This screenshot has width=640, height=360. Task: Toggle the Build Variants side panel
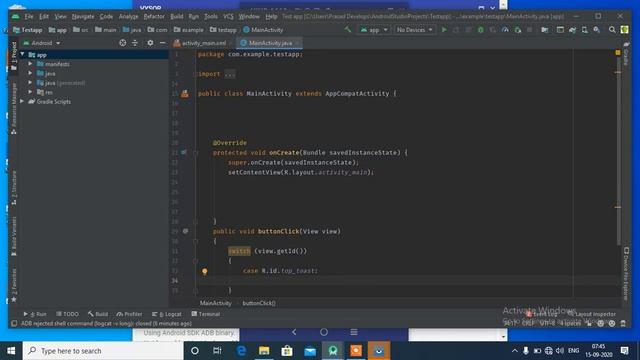(13, 236)
